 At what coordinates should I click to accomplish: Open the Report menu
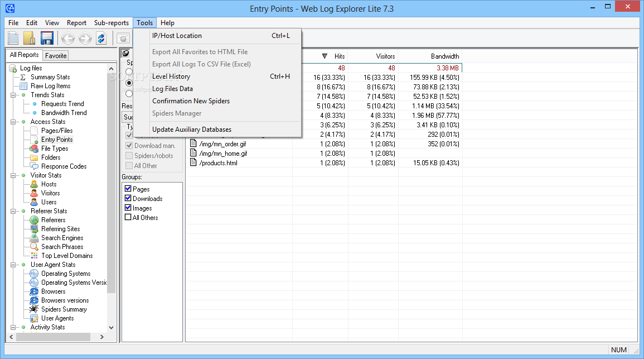point(76,23)
